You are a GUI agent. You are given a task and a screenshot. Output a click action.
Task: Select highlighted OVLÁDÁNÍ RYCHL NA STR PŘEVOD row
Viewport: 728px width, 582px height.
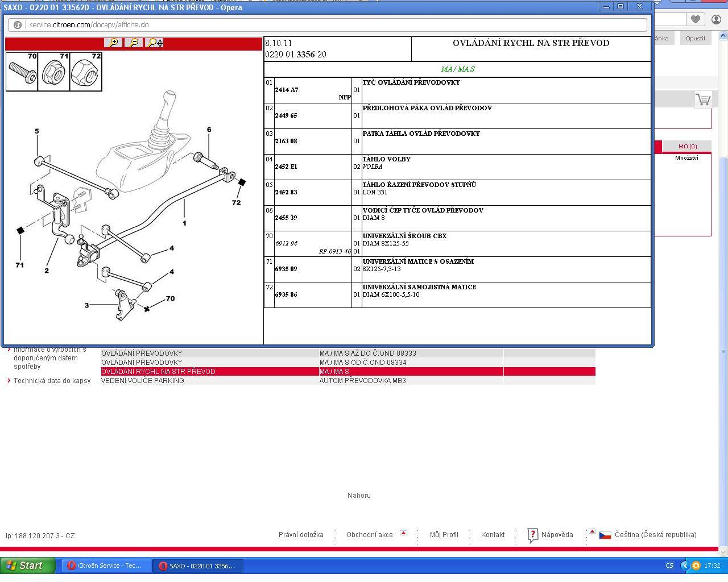[348, 372]
